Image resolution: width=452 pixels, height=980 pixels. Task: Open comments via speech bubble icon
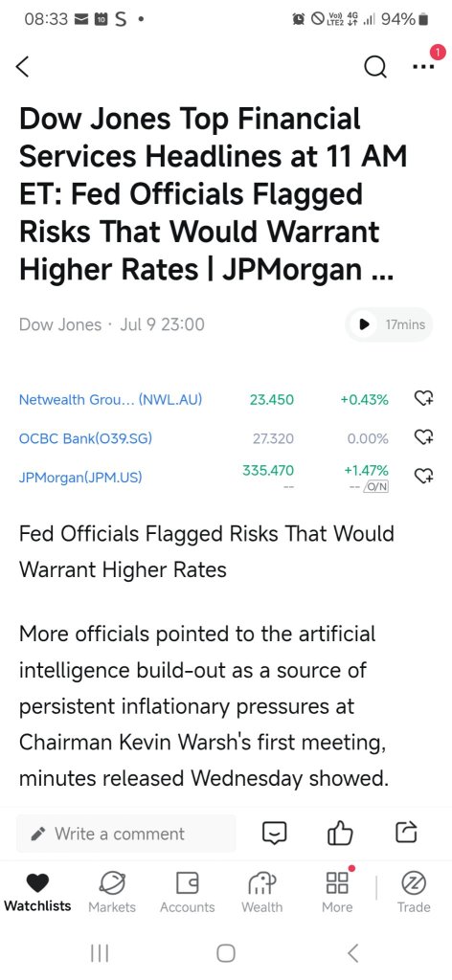point(275,834)
